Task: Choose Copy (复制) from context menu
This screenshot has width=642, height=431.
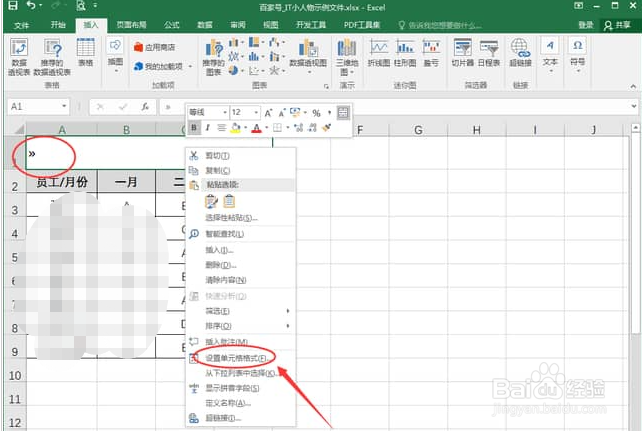Action: 241,170
